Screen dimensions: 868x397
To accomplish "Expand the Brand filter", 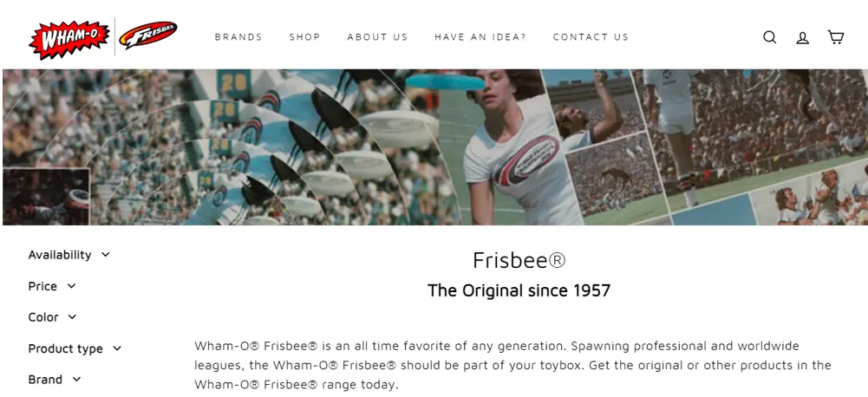I will click(55, 380).
